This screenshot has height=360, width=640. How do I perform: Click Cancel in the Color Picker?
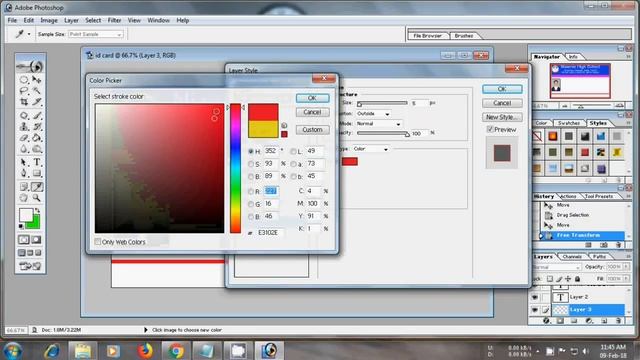(312, 112)
